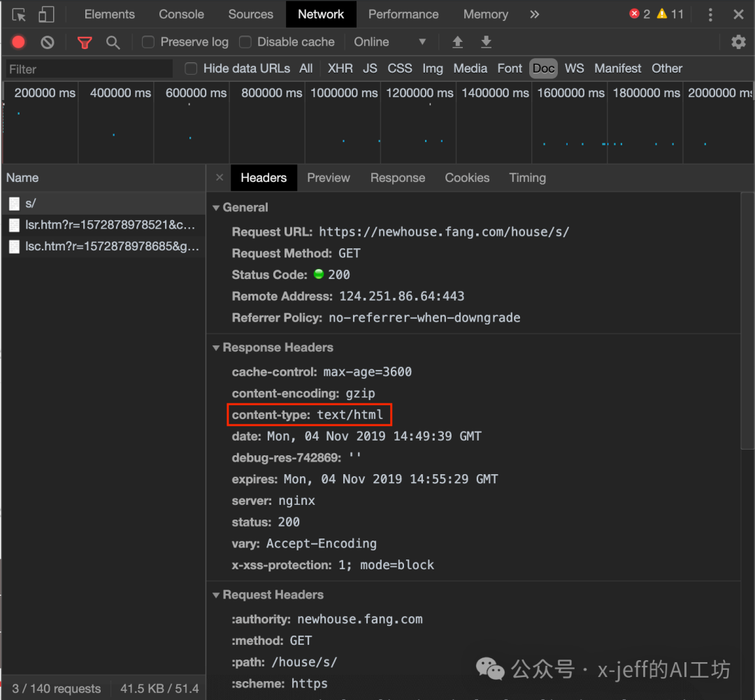This screenshot has width=755, height=700.
Task: Select the Network panel tab
Action: [321, 15]
